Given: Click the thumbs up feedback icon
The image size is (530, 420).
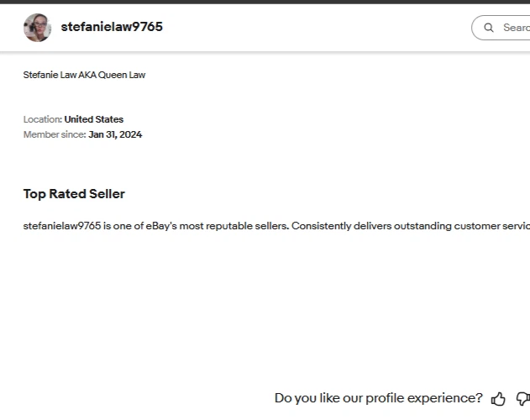Looking at the screenshot, I should click(x=498, y=399).
